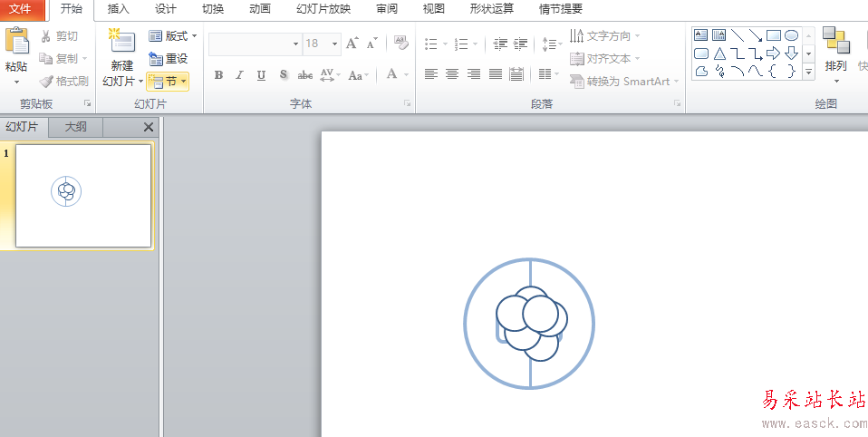Open the Change Case Aa dropdown
Screen dimensions: 868x437
tap(358, 74)
